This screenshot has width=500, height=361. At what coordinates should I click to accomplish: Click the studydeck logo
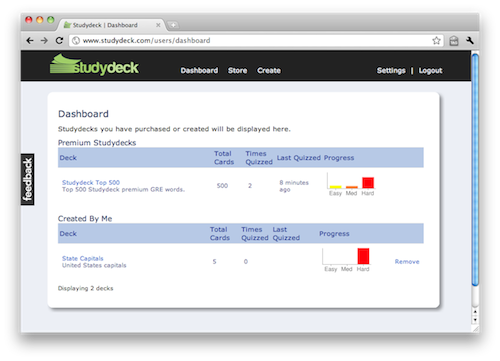(94, 65)
